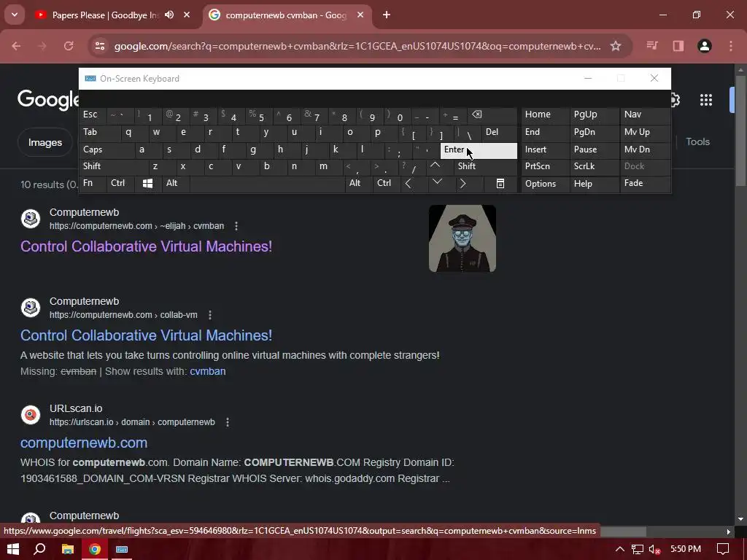Open the Chrome side panel icon
The image size is (747, 560).
tap(678, 46)
